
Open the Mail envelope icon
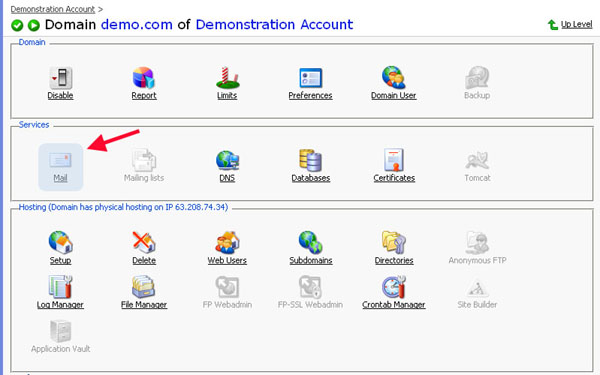click(x=60, y=160)
